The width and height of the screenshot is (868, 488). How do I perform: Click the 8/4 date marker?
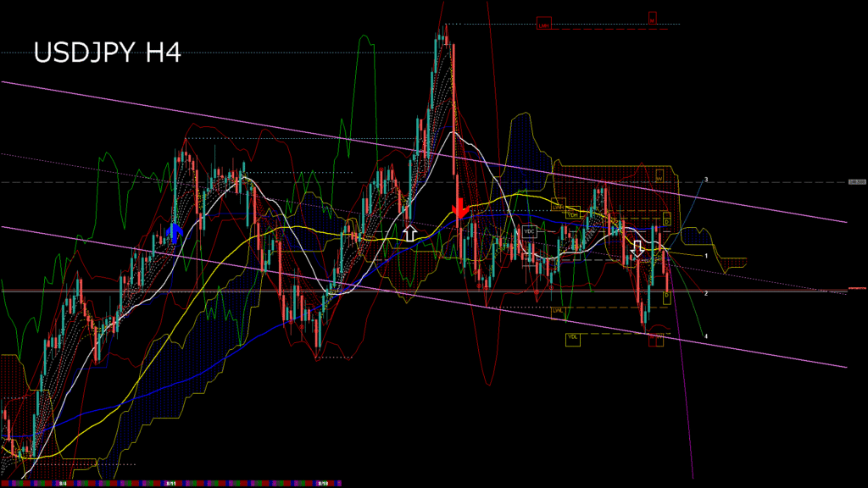[64, 484]
